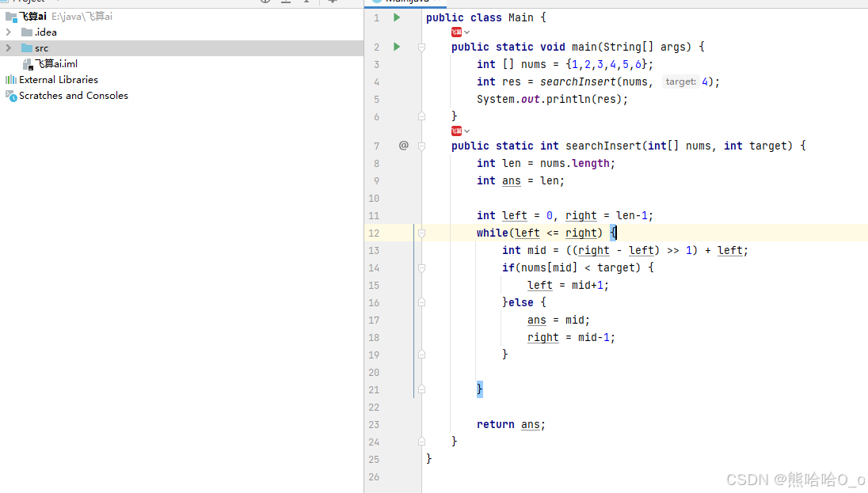The image size is (868, 493).
Task: Run main method via line 2 gutter arrow
Action: (x=396, y=47)
